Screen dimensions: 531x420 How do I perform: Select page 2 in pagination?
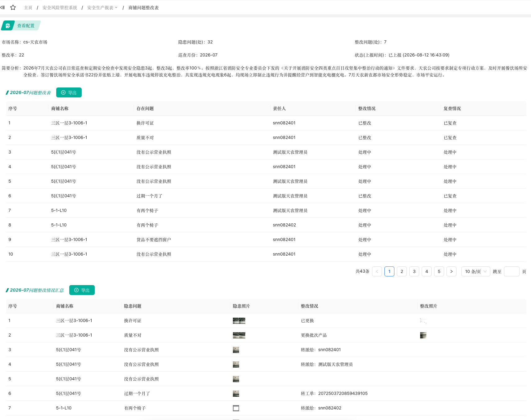402,271
